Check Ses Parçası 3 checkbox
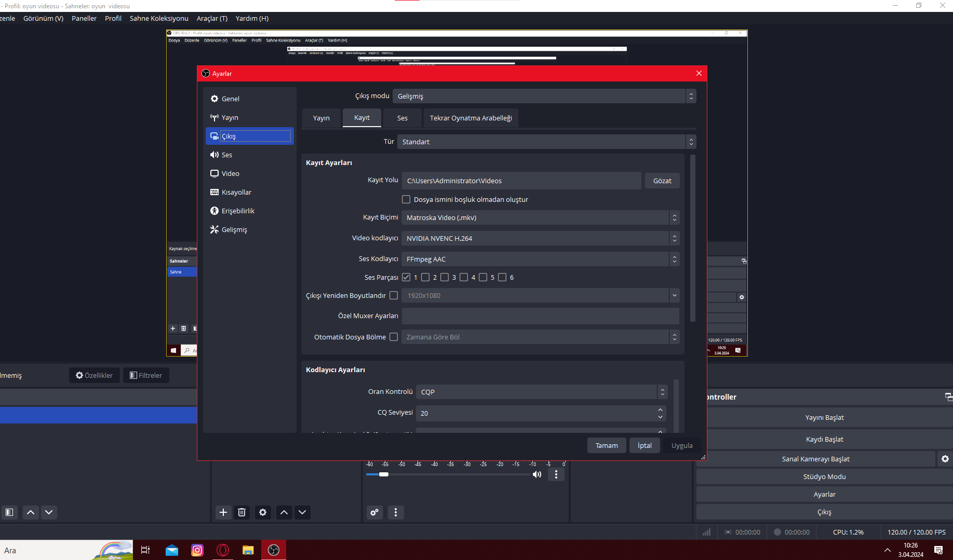 [x=445, y=277]
